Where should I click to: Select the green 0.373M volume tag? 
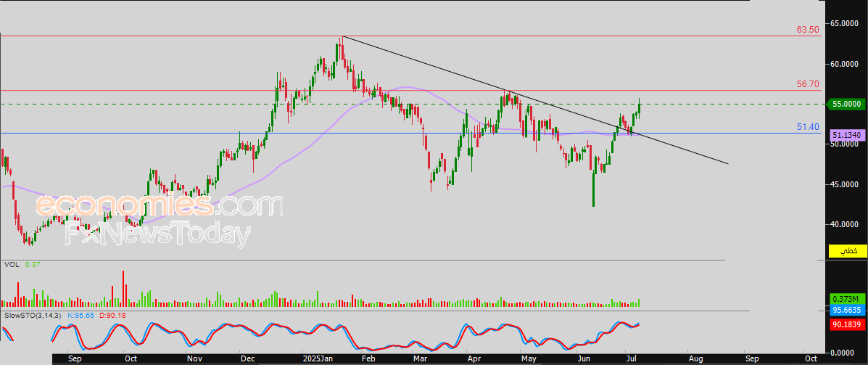click(846, 300)
